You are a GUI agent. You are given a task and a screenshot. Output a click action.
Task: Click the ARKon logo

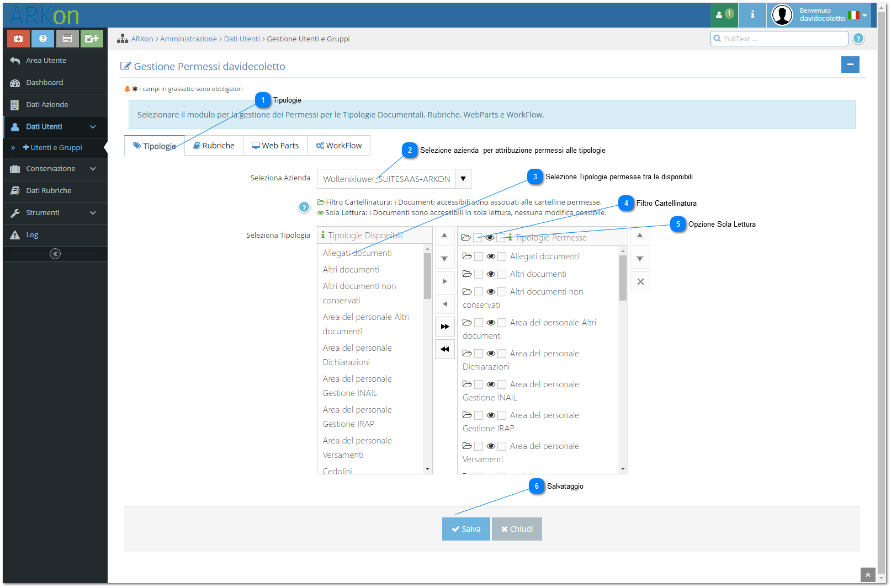click(44, 15)
